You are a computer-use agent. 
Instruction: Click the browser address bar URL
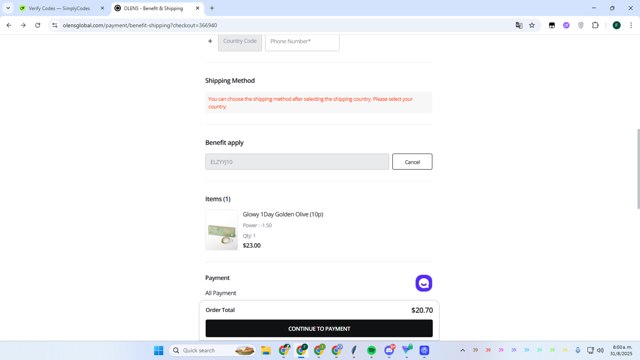click(140, 25)
